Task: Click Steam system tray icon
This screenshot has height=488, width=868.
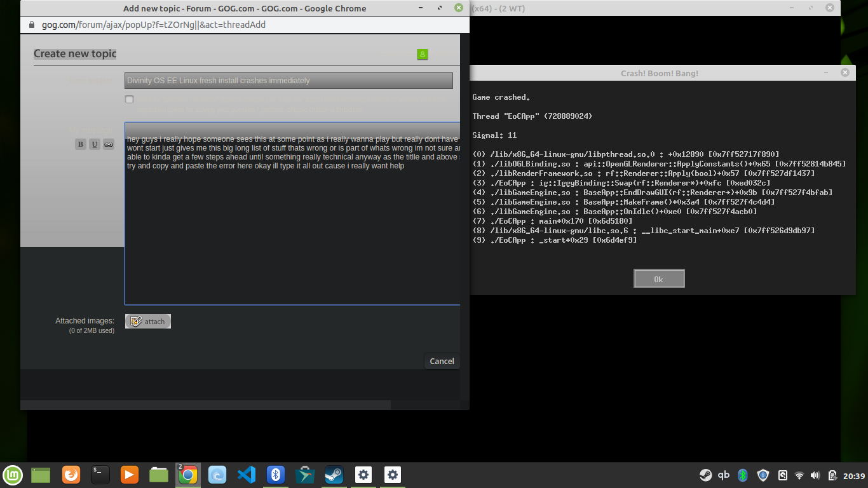Action: click(705, 475)
